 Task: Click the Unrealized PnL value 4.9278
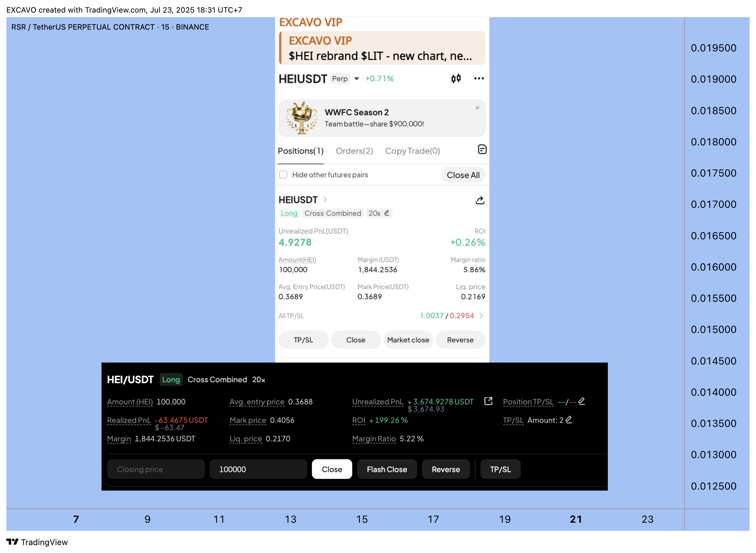click(x=295, y=242)
